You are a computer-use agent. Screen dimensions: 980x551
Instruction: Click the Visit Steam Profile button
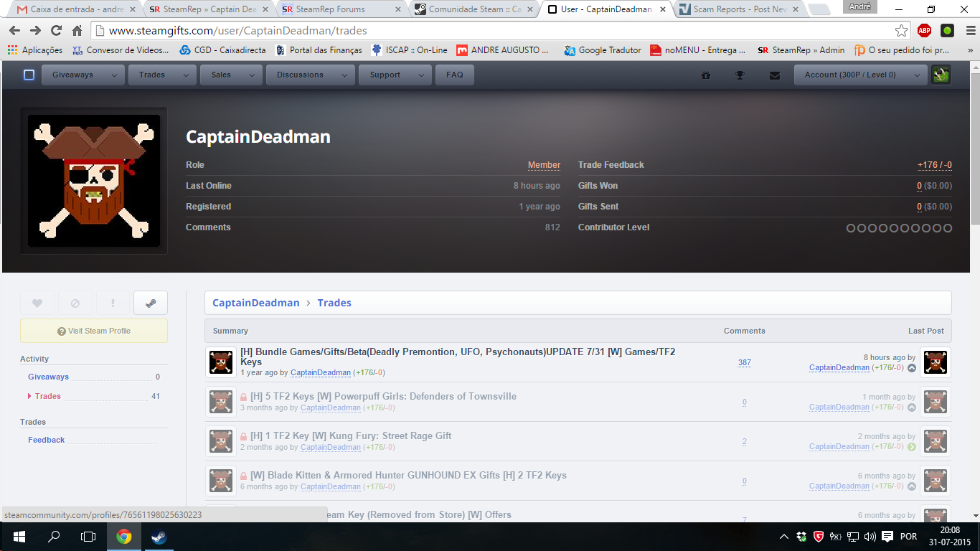[x=94, y=331]
